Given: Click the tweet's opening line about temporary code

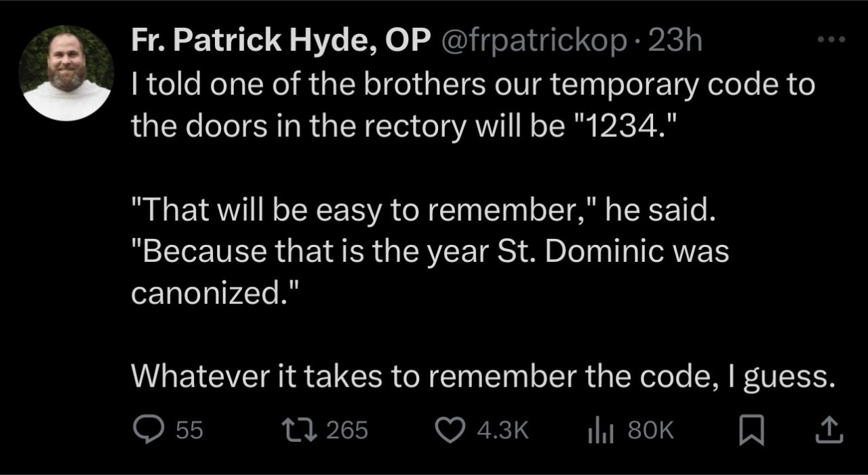Looking at the screenshot, I should click(x=472, y=86).
